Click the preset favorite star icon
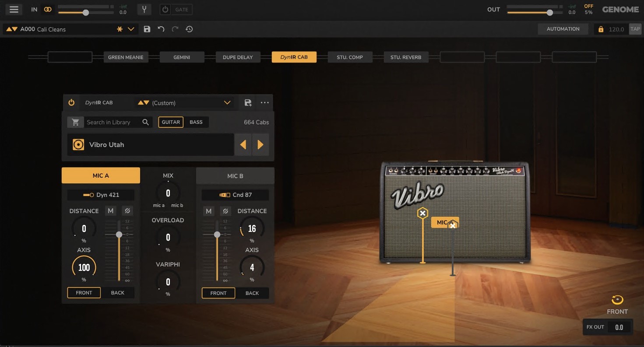 click(120, 29)
